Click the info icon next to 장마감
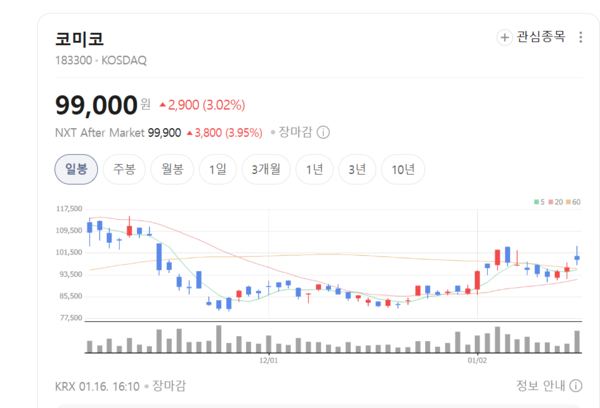 point(323,132)
